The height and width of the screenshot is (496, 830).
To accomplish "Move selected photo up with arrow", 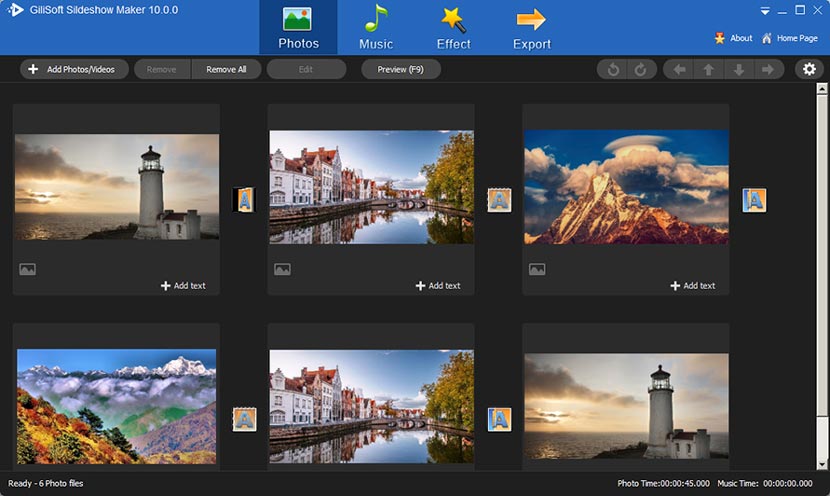I will coord(708,69).
